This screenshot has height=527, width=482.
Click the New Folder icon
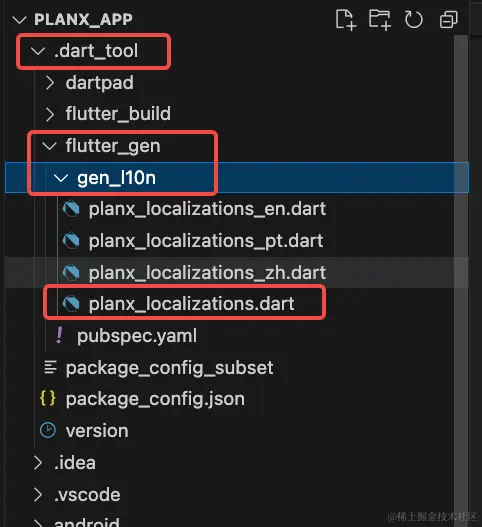(380, 20)
